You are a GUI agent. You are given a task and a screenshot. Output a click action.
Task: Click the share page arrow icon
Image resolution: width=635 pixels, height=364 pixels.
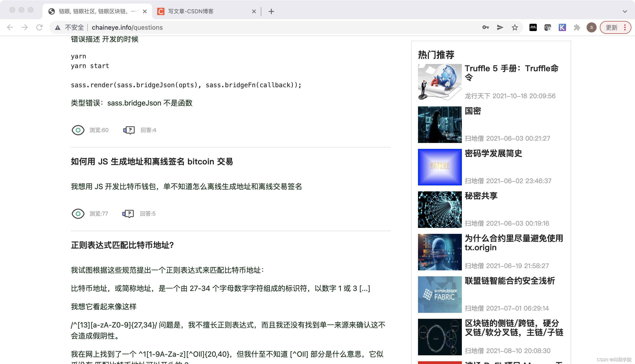(x=500, y=27)
